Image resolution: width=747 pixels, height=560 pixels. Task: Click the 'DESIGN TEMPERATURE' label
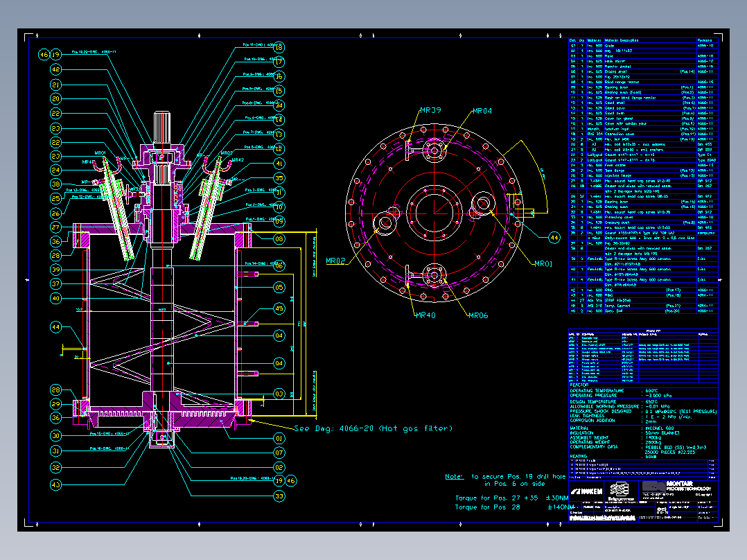point(593,402)
